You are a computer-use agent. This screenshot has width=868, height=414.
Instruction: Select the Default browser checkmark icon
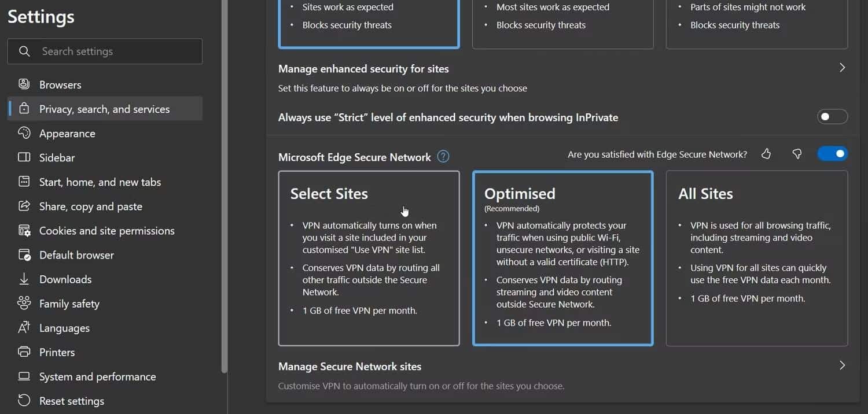[24, 254]
